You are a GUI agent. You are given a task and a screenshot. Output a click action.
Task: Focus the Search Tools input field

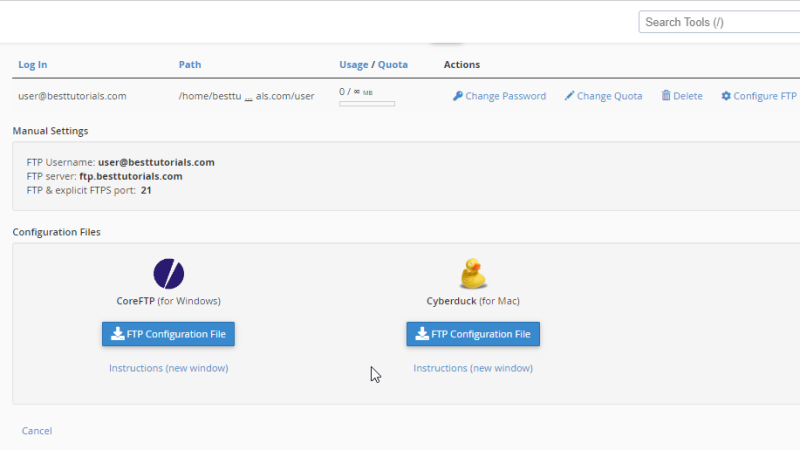[x=719, y=22]
